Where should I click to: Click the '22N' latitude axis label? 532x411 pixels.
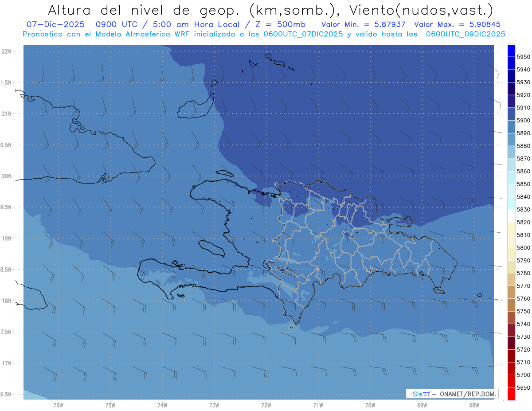7,51
